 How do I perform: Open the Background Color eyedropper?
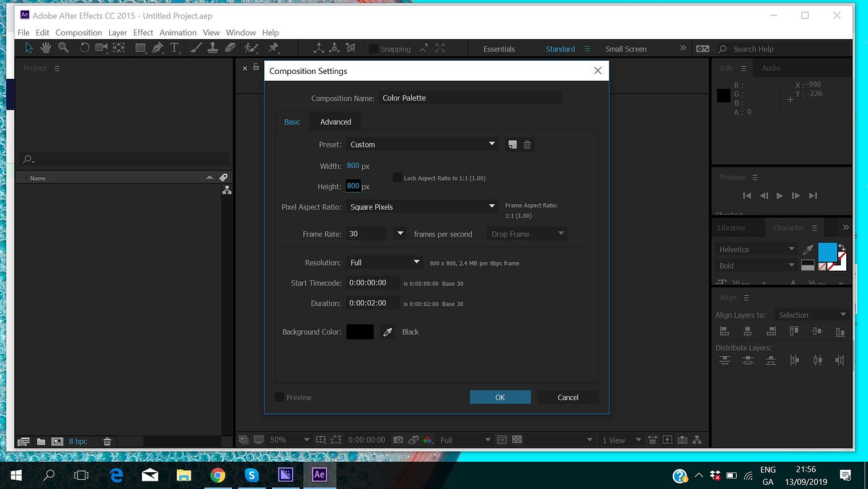pyautogui.click(x=387, y=332)
